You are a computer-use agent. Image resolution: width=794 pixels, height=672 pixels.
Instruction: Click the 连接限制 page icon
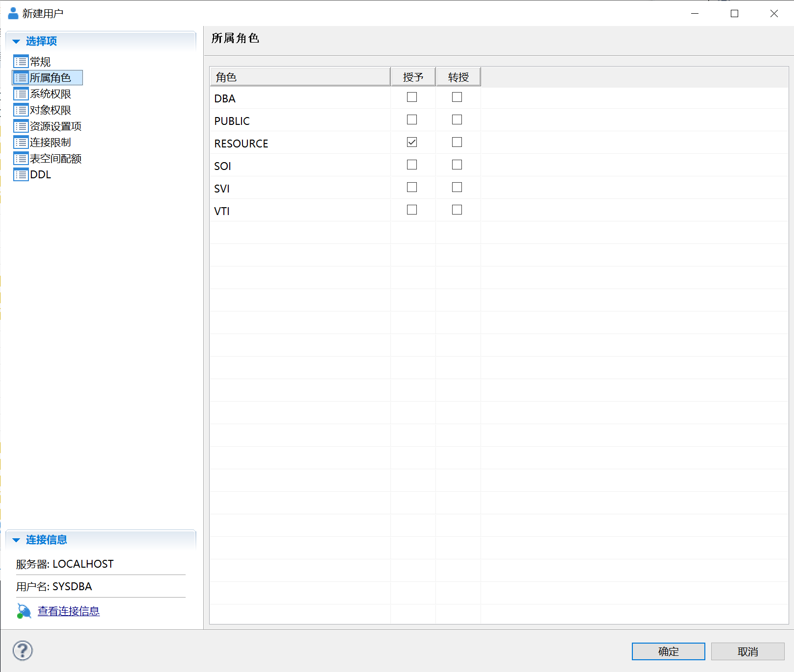click(21, 143)
